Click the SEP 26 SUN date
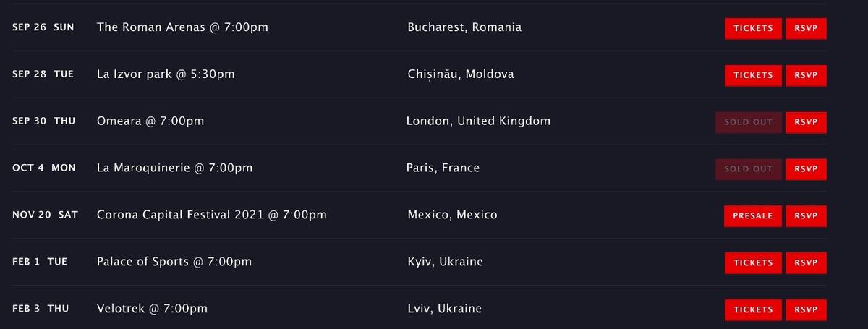Screen dimensions: 868x329 click(43, 27)
